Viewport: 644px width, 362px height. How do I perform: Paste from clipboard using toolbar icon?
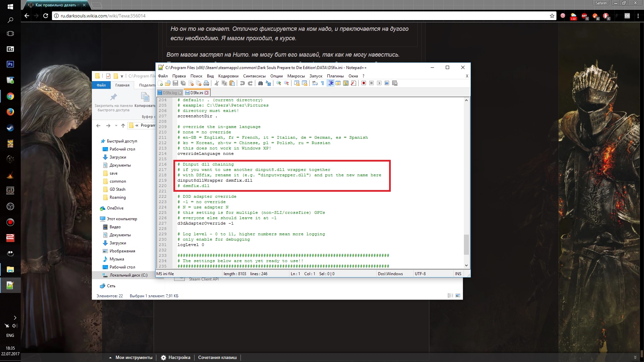tap(232, 83)
